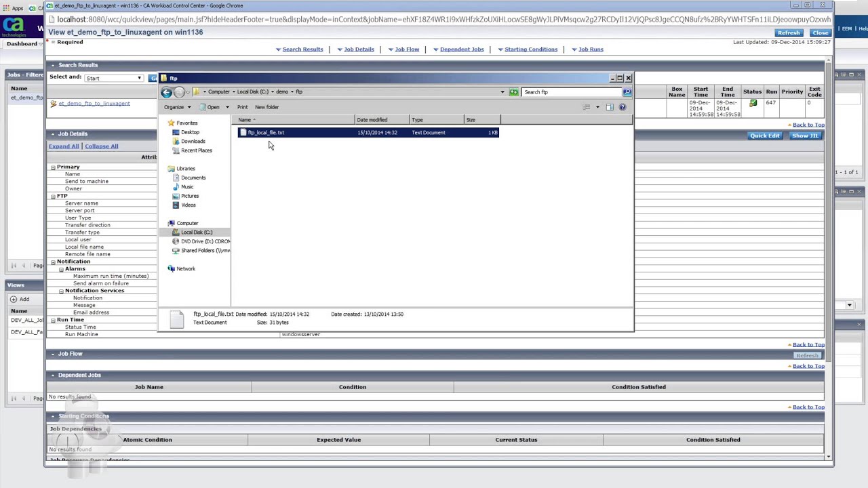Select Local Disk (C:)
Viewport: 868px width, 488px height.
click(196, 232)
